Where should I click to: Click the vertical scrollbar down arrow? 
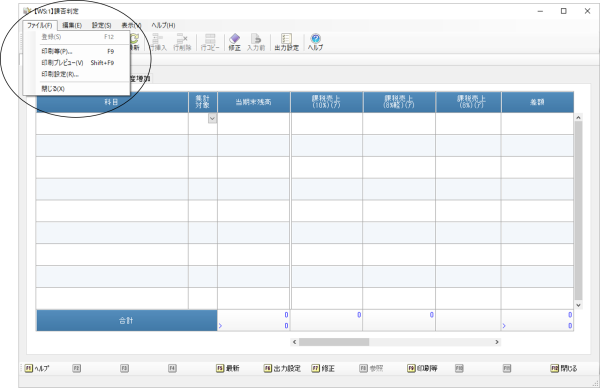578,305
